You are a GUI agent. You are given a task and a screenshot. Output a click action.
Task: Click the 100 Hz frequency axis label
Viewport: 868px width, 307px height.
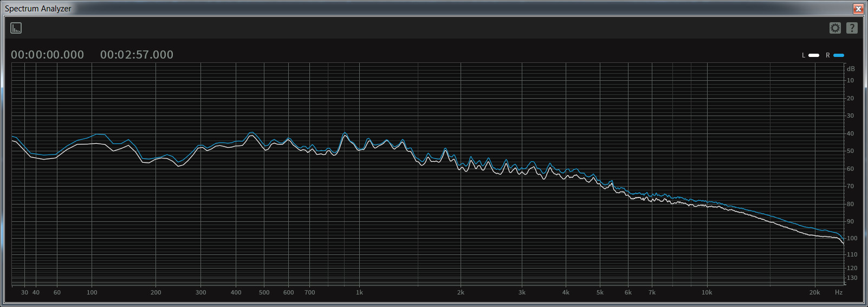(92, 292)
